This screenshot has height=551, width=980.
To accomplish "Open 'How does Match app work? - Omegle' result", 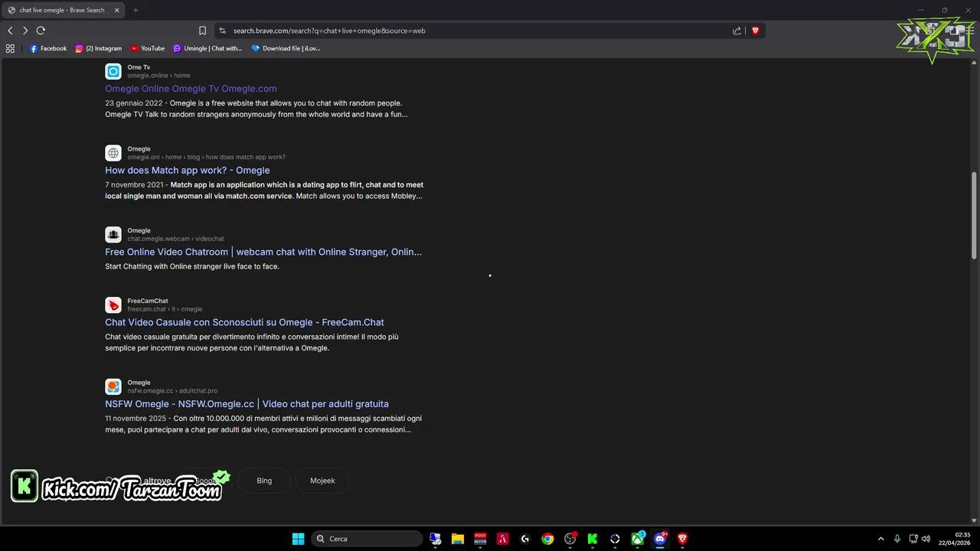I will (x=188, y=171).
